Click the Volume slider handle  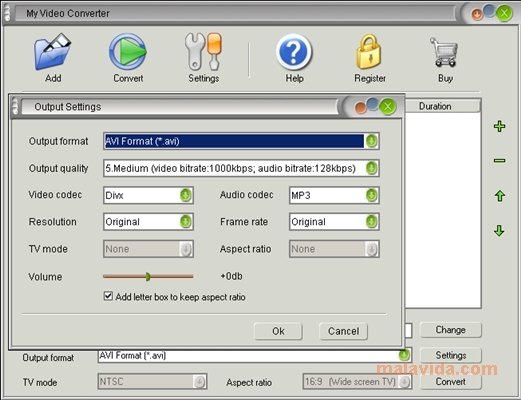pyautogui.click(x=148, y=276)
